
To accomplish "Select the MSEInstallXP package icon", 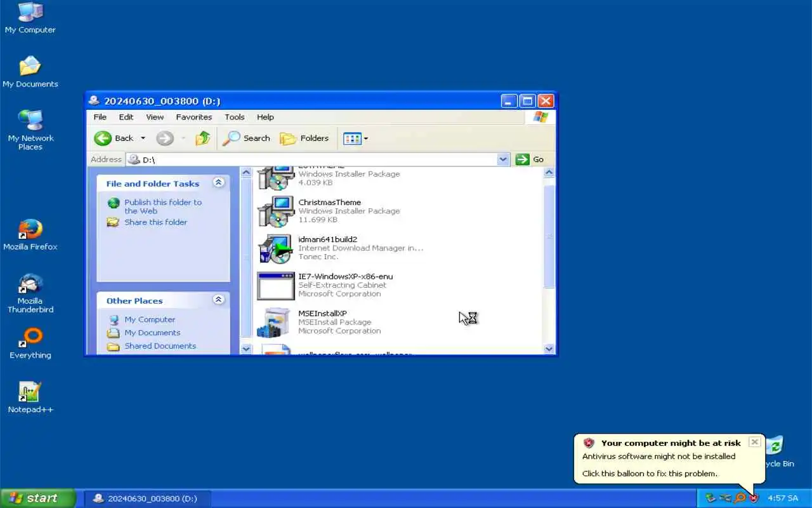I will click(x=274, y=322).
